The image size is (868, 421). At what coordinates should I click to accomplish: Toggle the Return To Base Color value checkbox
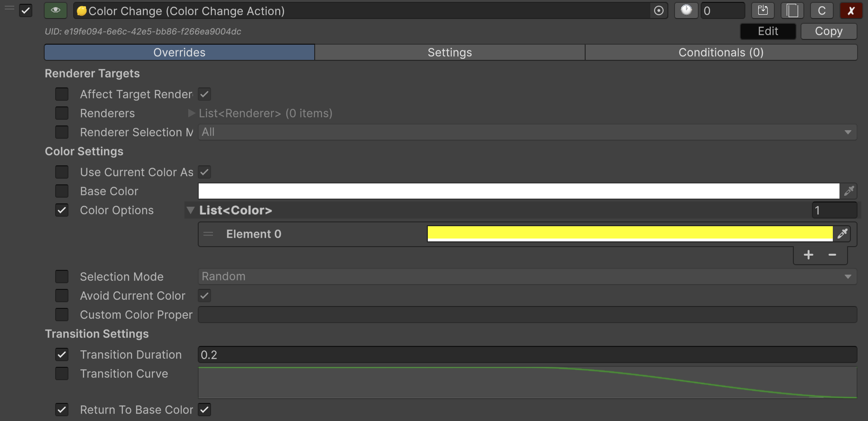pyautogui.click(x=204, y=410)
